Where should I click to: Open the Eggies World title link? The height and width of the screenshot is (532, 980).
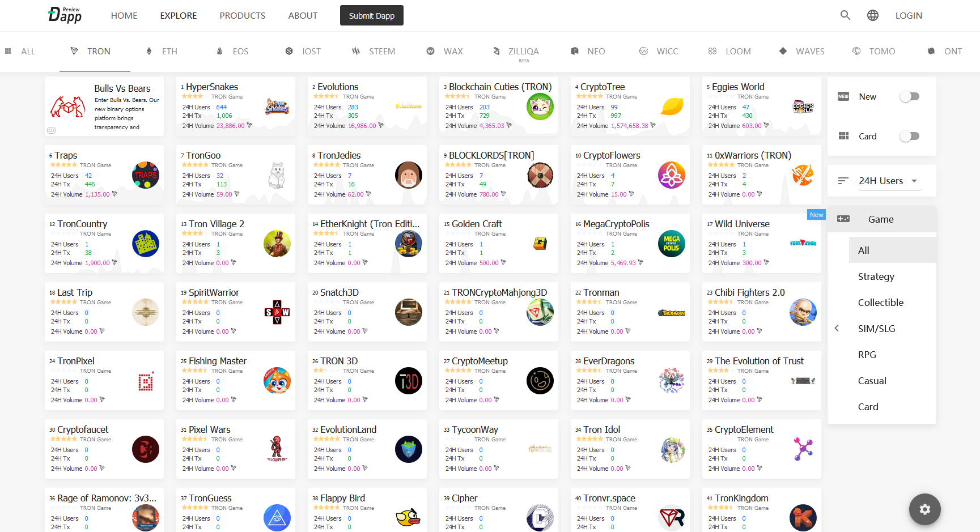coord(738,87)
